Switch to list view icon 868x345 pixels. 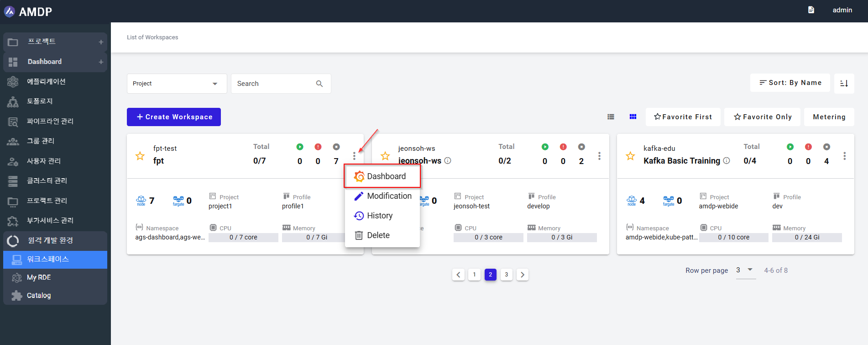611,117
